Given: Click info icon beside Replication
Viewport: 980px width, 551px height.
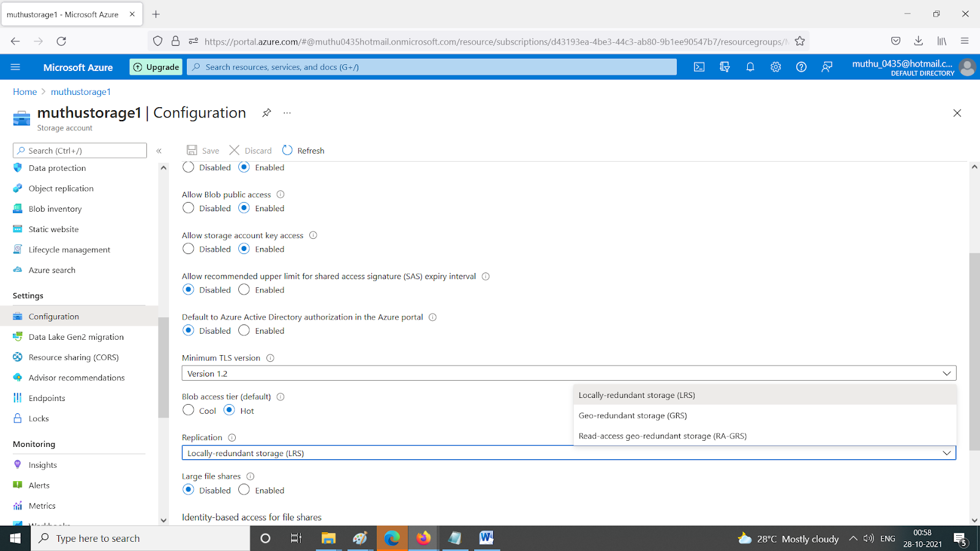Looking at the screenshot, I should 232,438.
